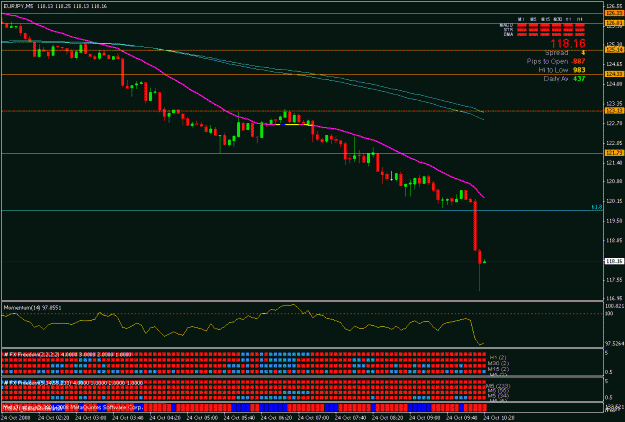Click the 24 Oct 05:00 time axis label
Image resolution: width=625 pixels, height=422 pixels.
pyautogui.click(x=202, y=418)
